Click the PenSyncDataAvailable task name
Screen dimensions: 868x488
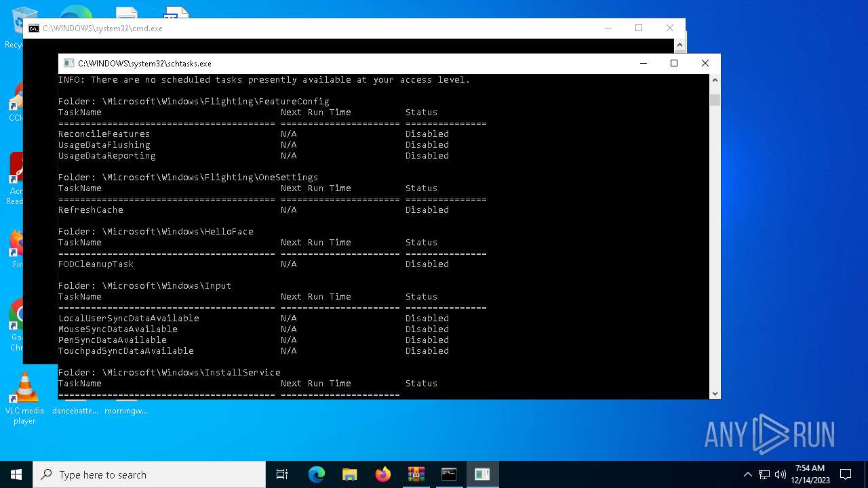pos(113,340)
